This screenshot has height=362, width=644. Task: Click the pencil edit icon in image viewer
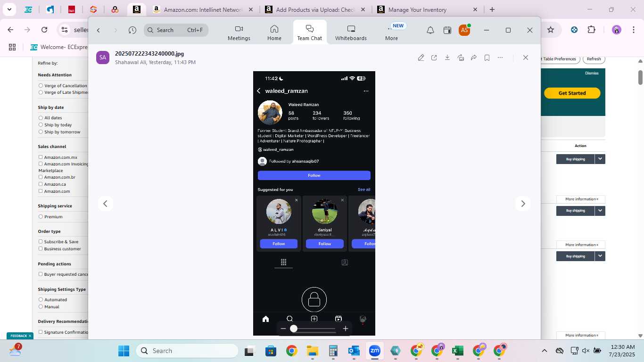click(421, 58)
